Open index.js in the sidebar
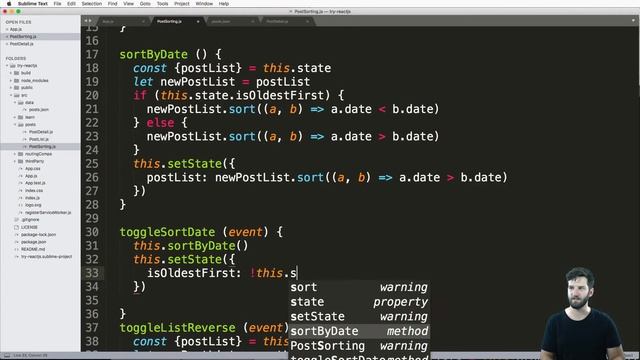This screenshot has height=360, width=640. click(32, 198)
